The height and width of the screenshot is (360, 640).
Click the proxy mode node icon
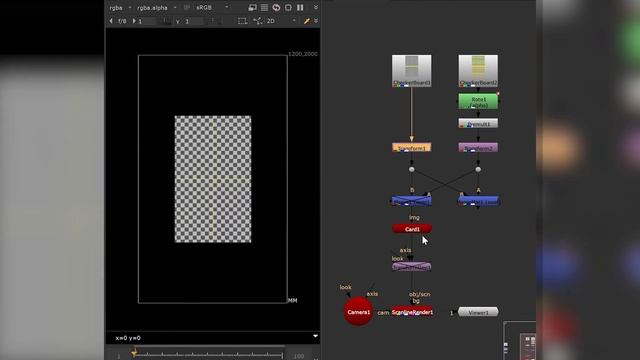click(x=258, y=21)
